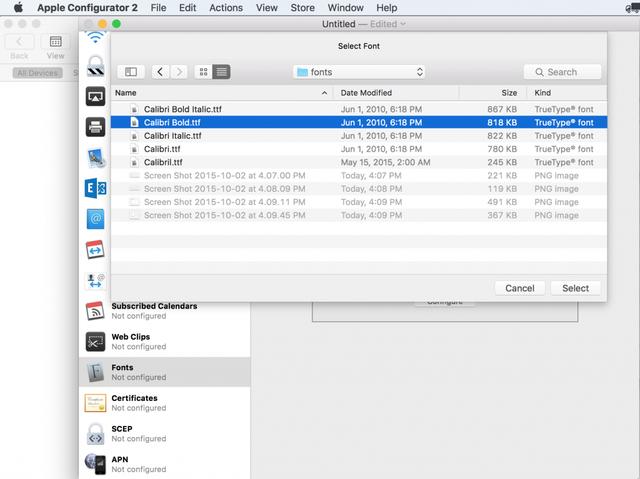Viewport: 640px width, 479px height.
Task: Click Screen Shot 4.09.11 PM file
Action: coord(359,202)
